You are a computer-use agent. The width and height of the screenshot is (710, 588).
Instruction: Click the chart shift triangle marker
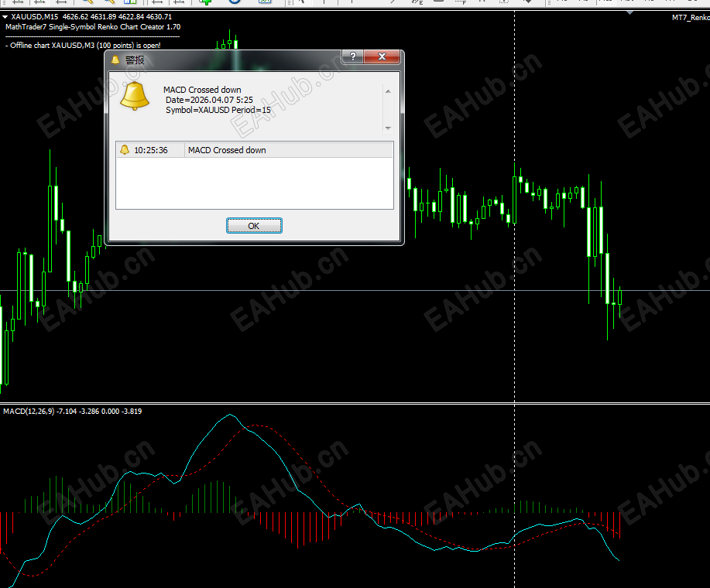[x=629, y=12]
